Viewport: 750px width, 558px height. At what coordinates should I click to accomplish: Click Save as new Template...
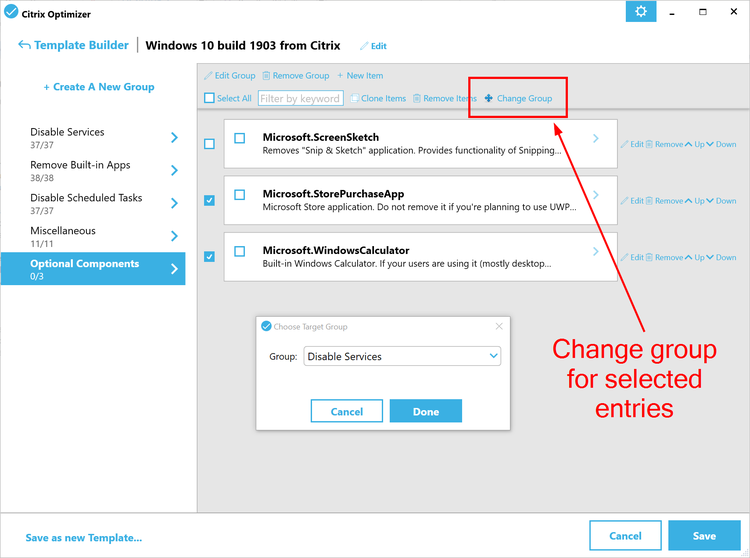pyautogui.click(x=84, y=537)
